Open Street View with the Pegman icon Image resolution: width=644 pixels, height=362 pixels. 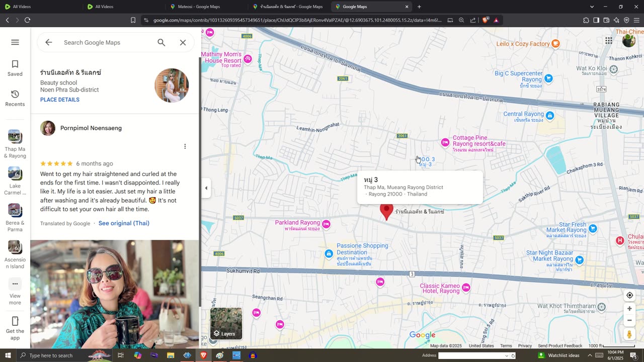coord(629,334)
